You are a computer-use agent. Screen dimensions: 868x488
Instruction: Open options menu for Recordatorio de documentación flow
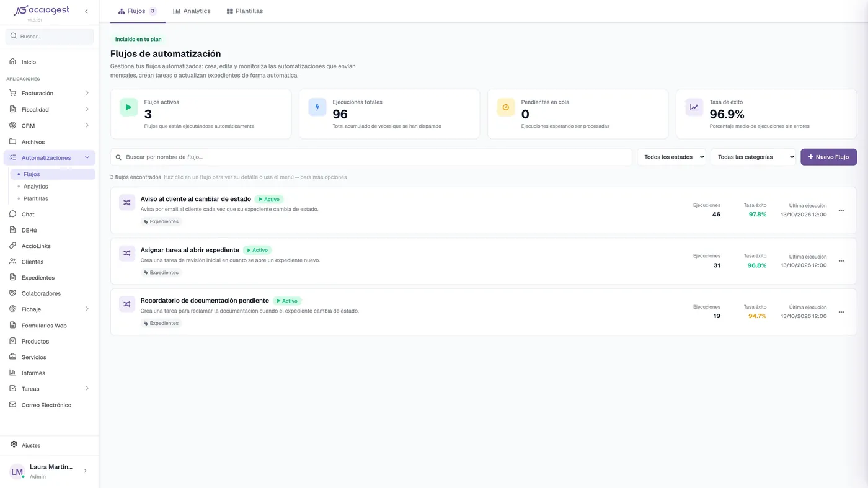click(x=841, y=312)
